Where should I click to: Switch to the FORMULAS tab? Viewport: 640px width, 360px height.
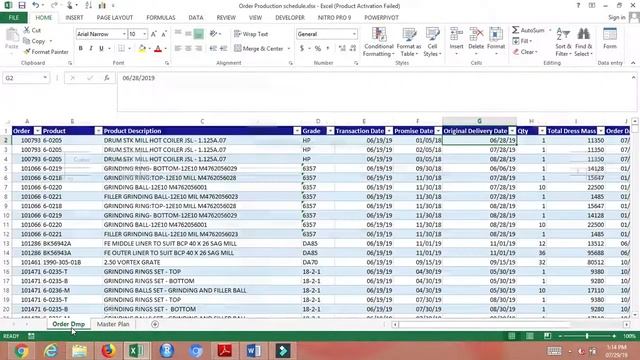pos(161,18)
